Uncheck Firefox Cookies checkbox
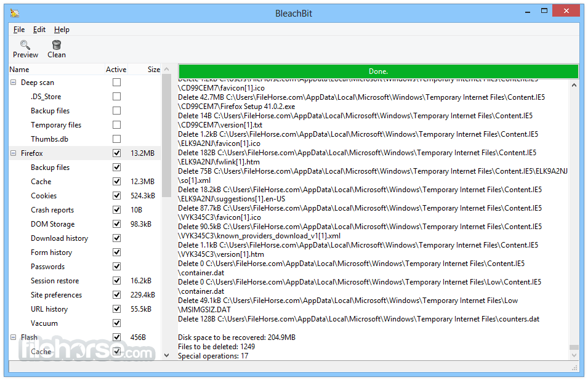The image size is (588, 380). pyautogui.click(x=116, y=195)
